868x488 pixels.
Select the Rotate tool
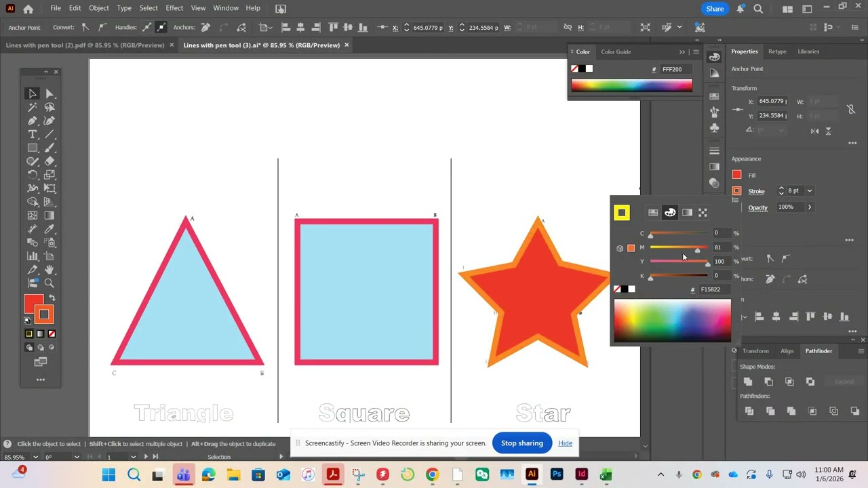(33, 175)
